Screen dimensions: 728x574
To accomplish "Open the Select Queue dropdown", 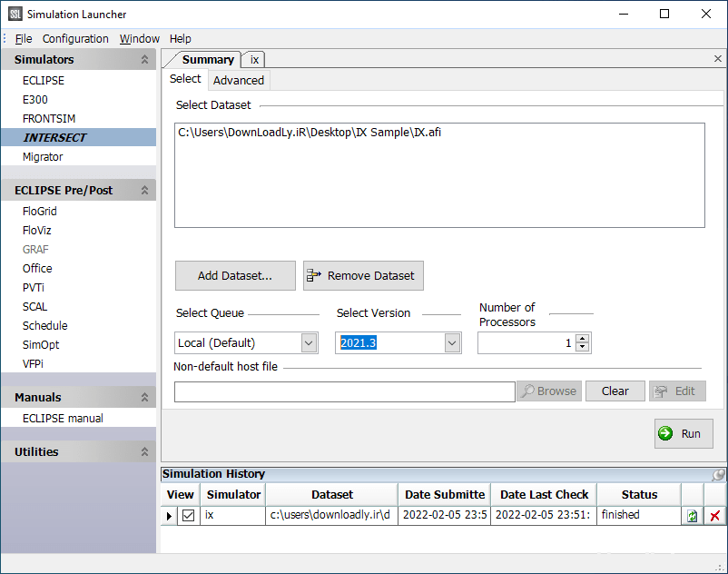I will click(309, 343).
